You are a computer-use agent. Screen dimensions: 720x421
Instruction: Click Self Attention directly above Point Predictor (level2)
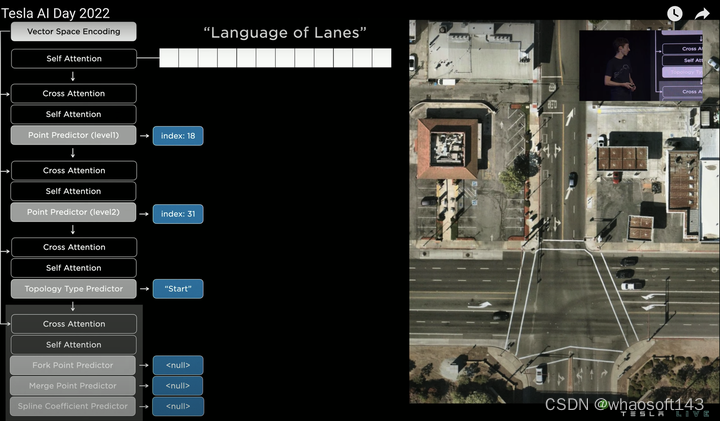[x=73, y=191]
